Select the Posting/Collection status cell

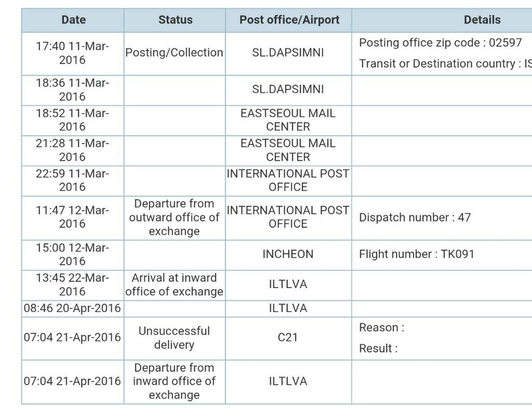point(175,53)
